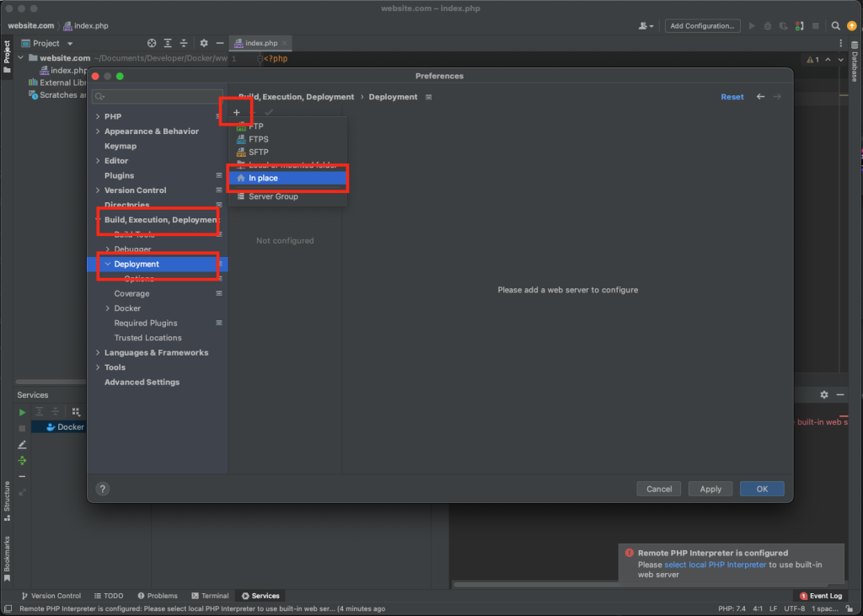Click the Services edit pencil icon

22,444
